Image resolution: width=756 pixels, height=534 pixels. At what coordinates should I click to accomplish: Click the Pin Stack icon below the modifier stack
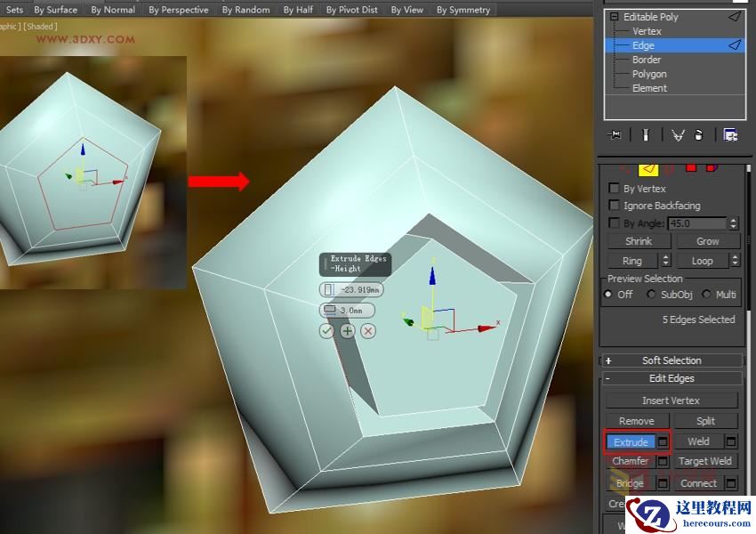(x=615, y=134)
